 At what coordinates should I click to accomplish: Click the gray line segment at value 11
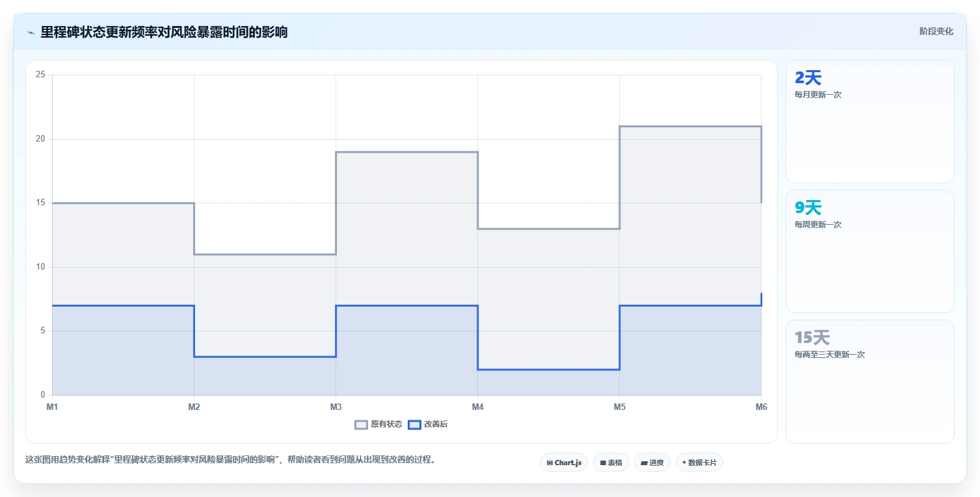265,255
